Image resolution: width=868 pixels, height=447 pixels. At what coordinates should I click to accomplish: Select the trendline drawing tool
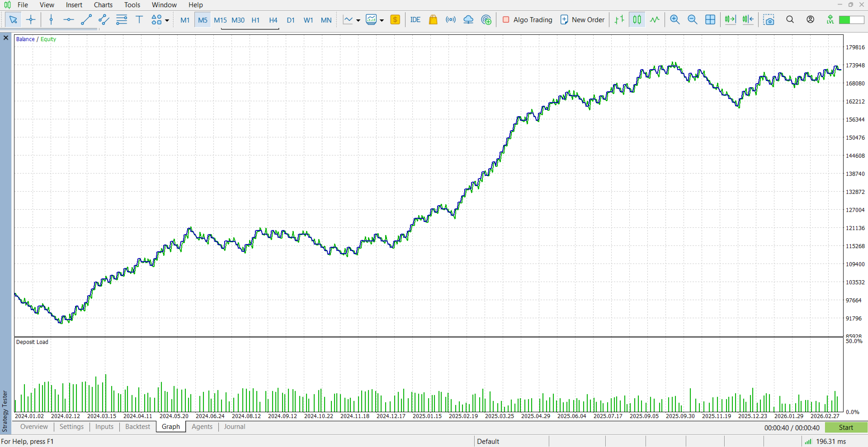coord(86,19)
